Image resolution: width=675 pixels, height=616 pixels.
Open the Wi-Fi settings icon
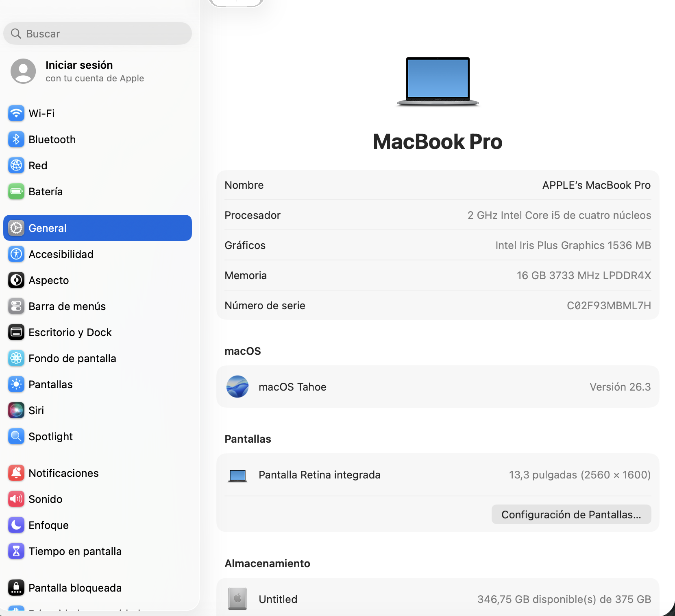16,114
